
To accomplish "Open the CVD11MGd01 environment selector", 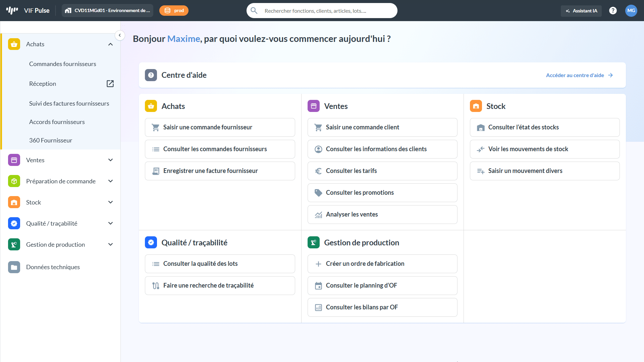I will coord(107,10).
